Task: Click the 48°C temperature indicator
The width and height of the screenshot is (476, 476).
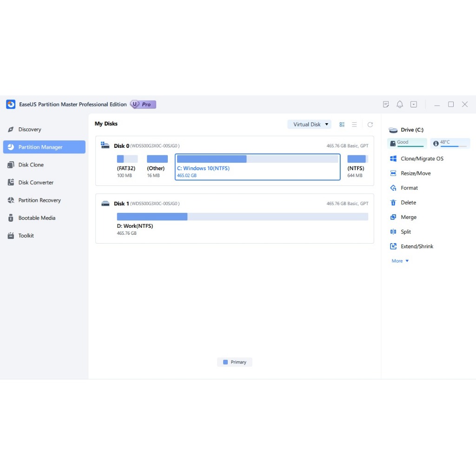Action: click(450, 143)
